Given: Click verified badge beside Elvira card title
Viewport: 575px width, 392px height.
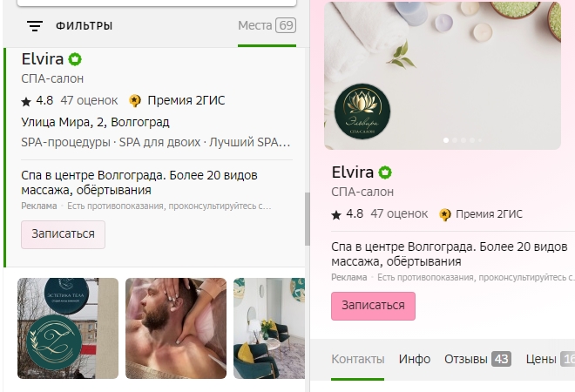Looking at the screenshot, I should pyautogui.click(x=385, y=172).
